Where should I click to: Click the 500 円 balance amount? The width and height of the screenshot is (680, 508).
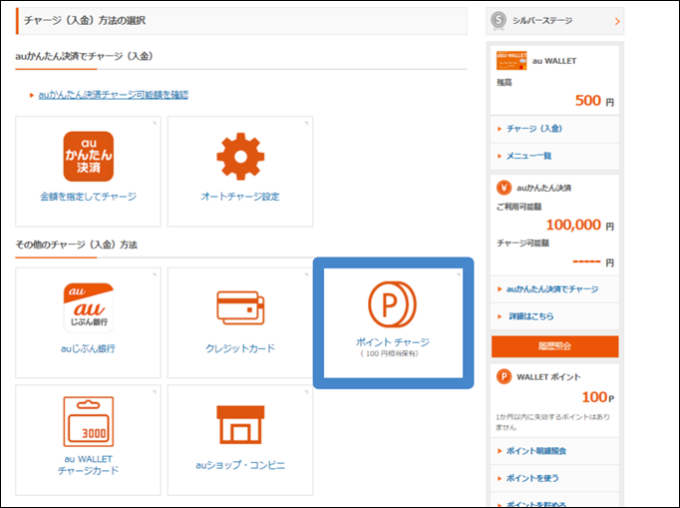click(594, 101)
